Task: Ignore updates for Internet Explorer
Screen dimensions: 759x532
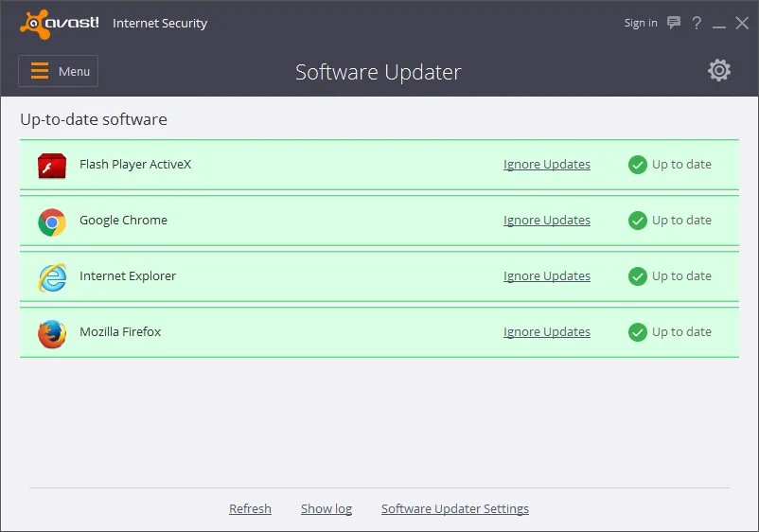Action: (546, 275)
